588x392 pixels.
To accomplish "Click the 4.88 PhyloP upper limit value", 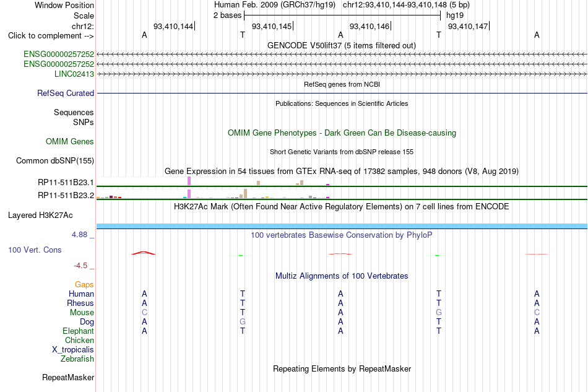I will click(x=79, y=235).
